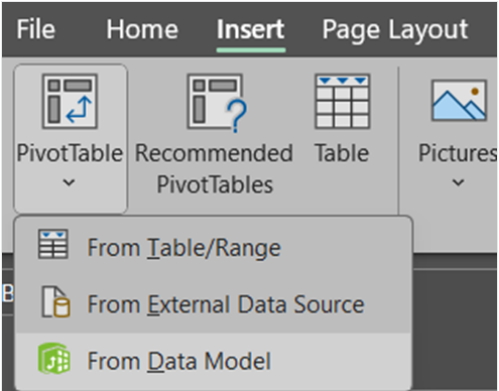Open the File tab
Screen dimensions: 499x391
tap(36, 29)
